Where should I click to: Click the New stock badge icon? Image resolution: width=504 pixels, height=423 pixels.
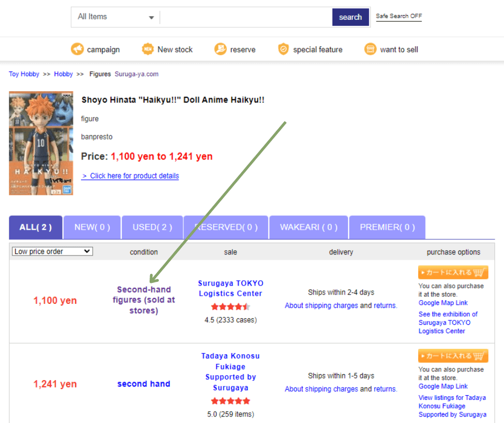coord(147,49)
